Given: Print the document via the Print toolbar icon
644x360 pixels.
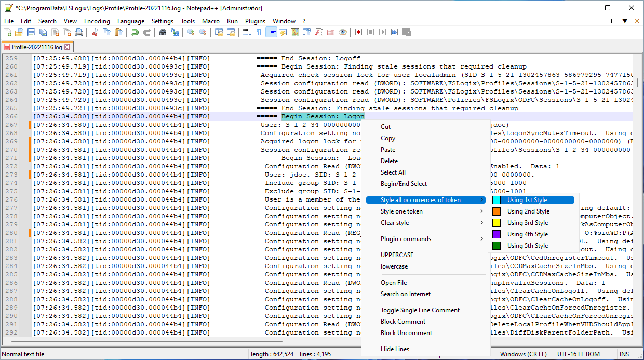Looking at the screenshot, I should 79,32.
